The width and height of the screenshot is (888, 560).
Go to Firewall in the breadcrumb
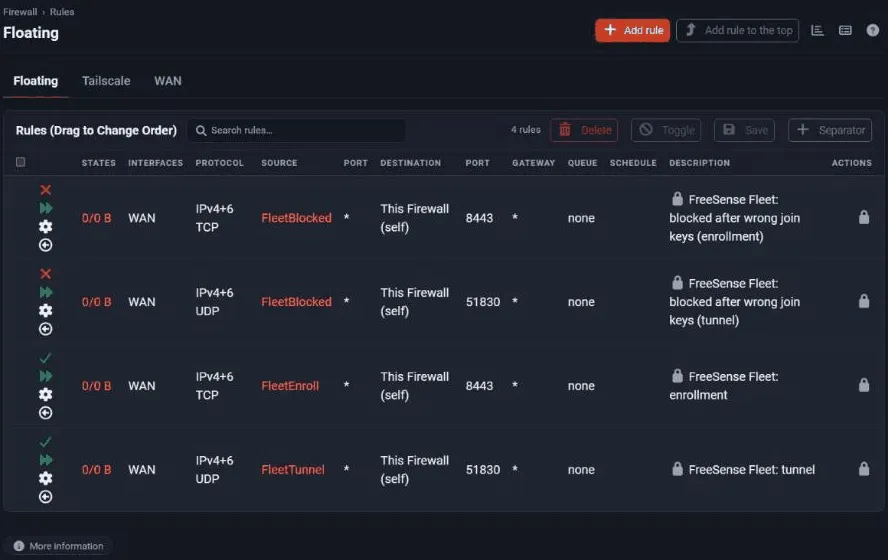click(x=20, y=12)
